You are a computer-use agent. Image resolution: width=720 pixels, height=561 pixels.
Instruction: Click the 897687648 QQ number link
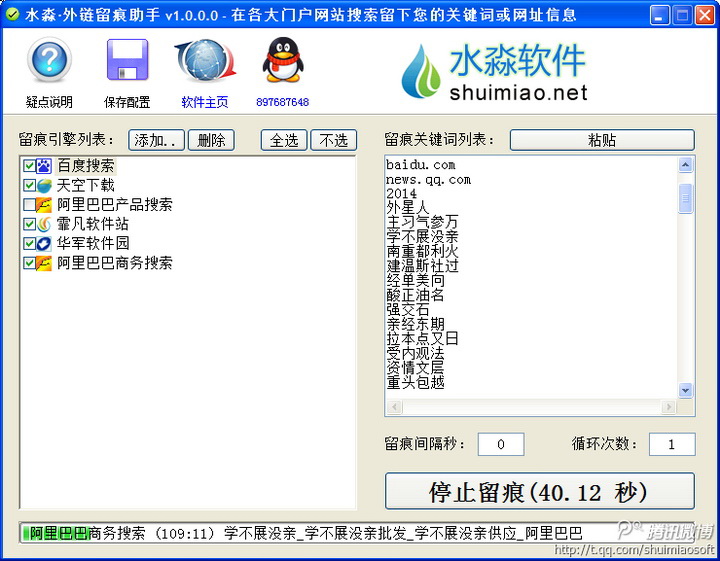282,102
